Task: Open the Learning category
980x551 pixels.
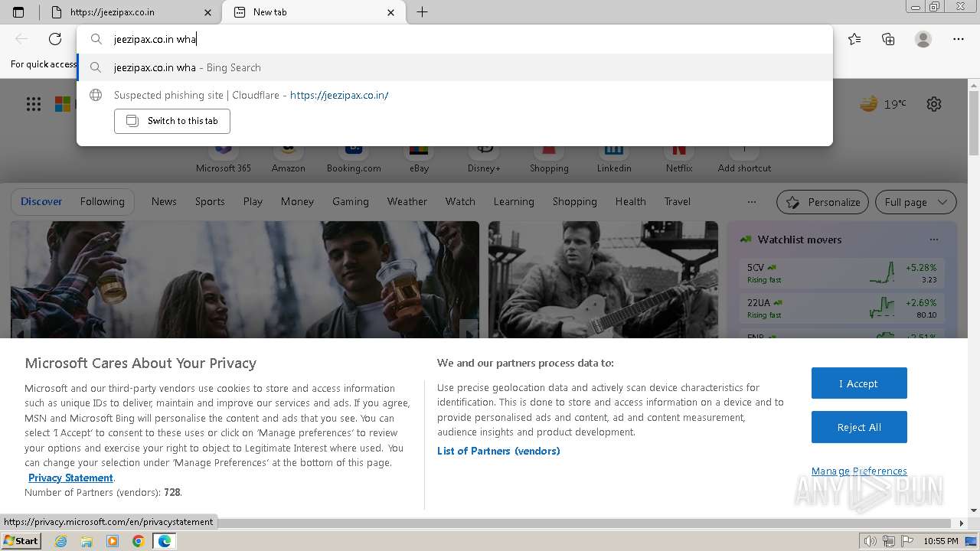Action: coord(514,202)
